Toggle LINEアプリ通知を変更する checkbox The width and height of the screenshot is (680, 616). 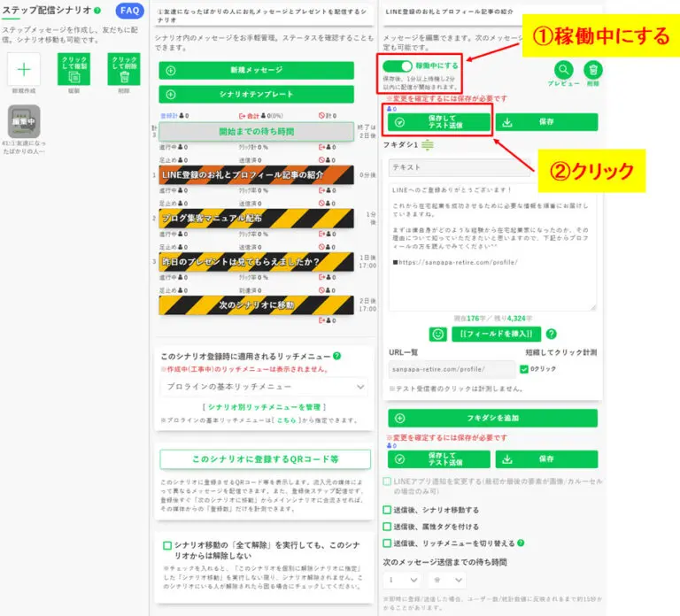pyautogui.click(x=387, y=481)
